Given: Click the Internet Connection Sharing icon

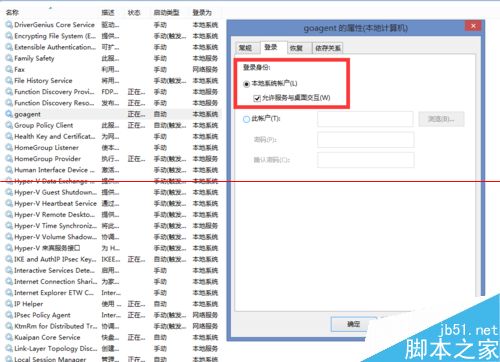Looking at the screenshot, I should (x=9, y=282).
